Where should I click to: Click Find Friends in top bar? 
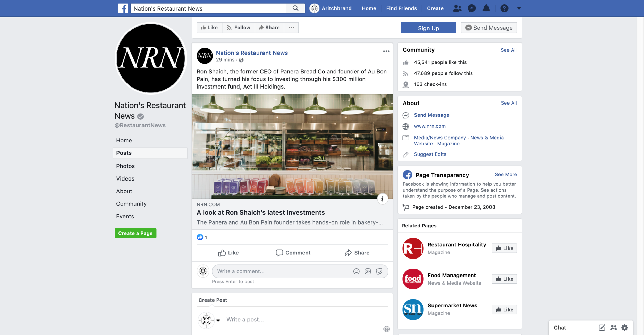pos(401,8)
